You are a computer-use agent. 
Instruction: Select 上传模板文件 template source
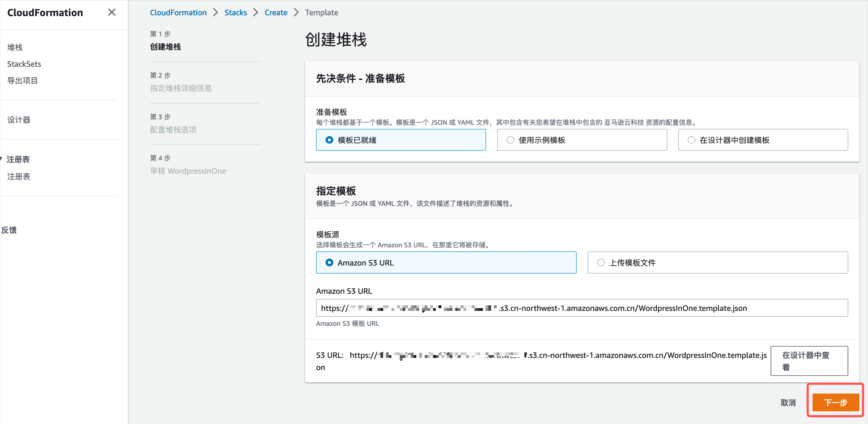click(x=718, y=263)
